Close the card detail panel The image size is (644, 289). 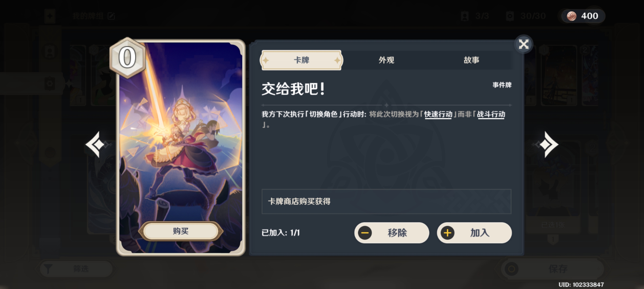[524, 44]
